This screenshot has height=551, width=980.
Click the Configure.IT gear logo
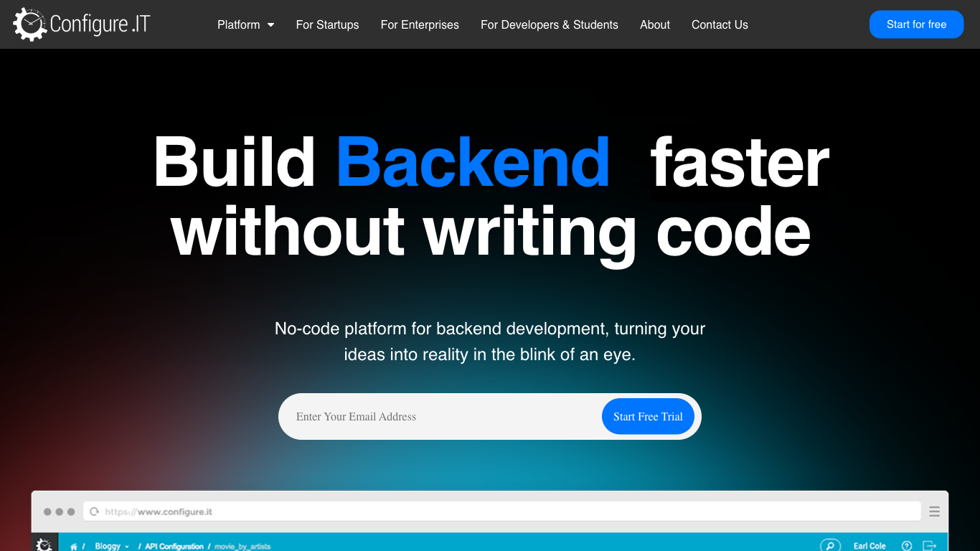[x=81, y=24]
